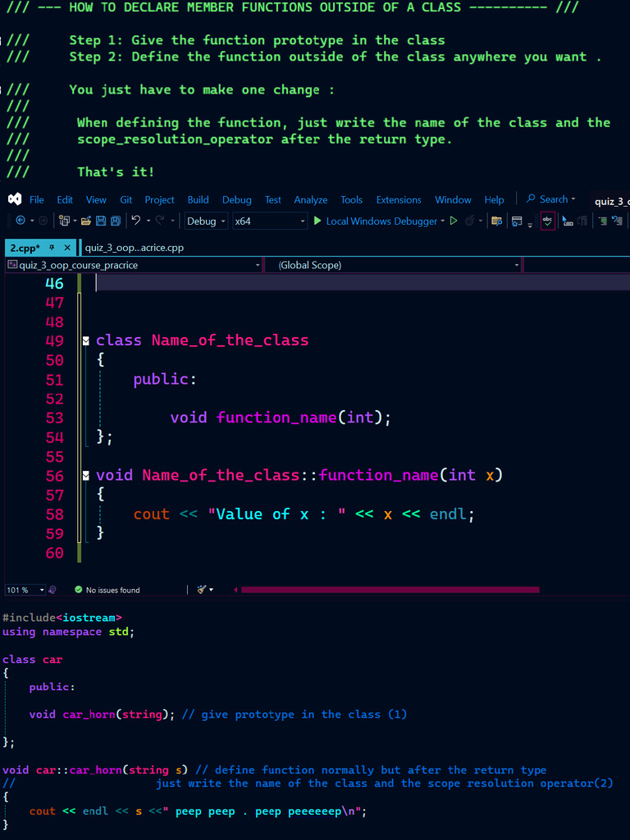630x840 pixels.
Task: Open the Tools menu
Action: coord(351,199)
